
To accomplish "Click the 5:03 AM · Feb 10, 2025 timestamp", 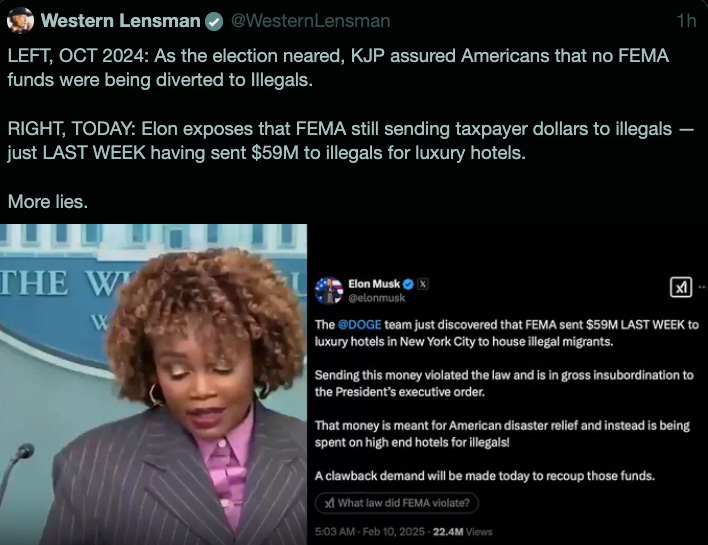I will [x=370, y=531].
